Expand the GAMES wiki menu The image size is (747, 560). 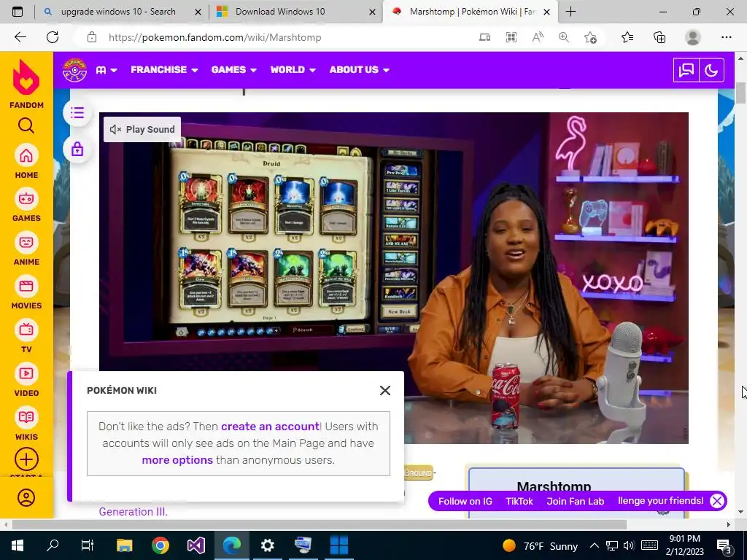(x=234, y=70)
